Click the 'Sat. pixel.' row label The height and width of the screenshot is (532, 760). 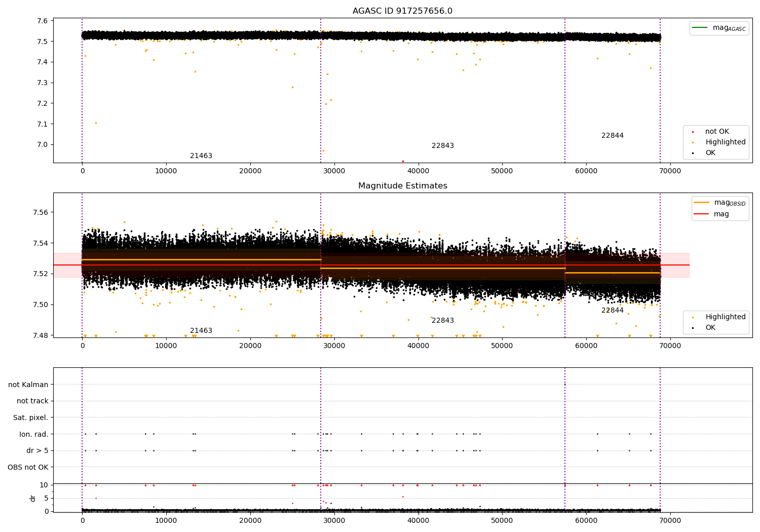click(x=31, y=418)
